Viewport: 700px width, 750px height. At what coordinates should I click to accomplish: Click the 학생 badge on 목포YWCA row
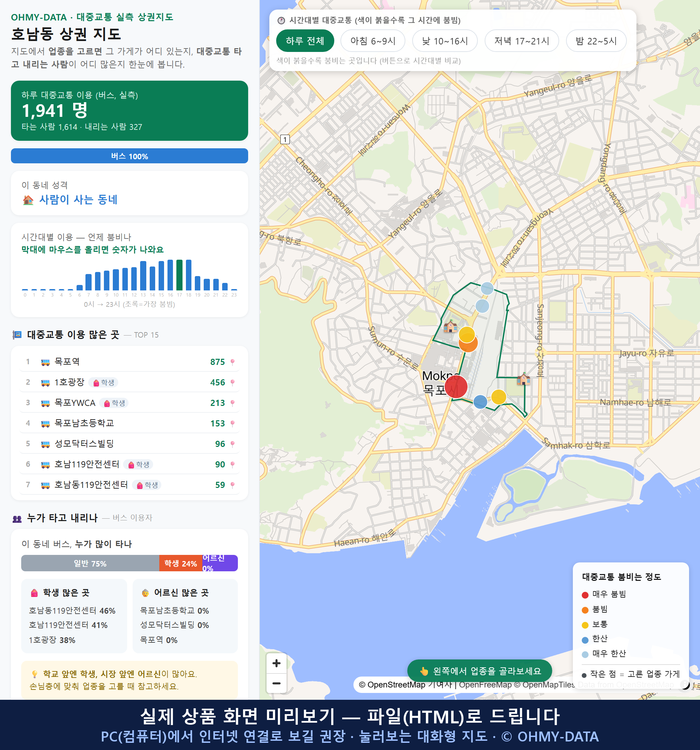pos(115,403)
